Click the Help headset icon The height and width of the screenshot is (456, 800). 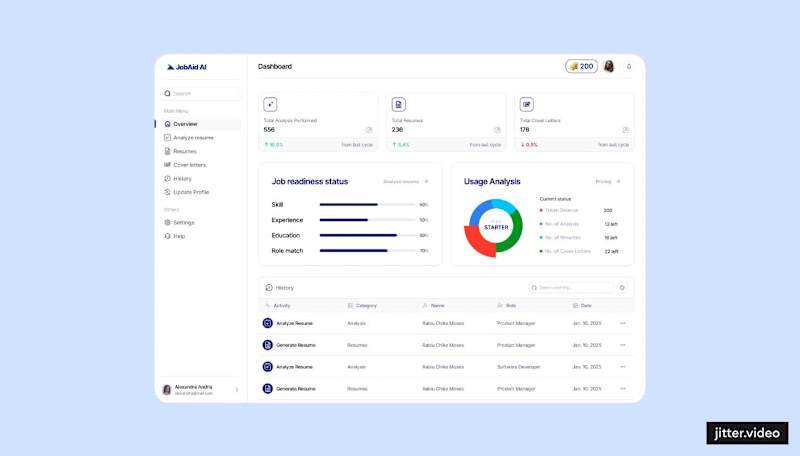click(x=167, y=236)
